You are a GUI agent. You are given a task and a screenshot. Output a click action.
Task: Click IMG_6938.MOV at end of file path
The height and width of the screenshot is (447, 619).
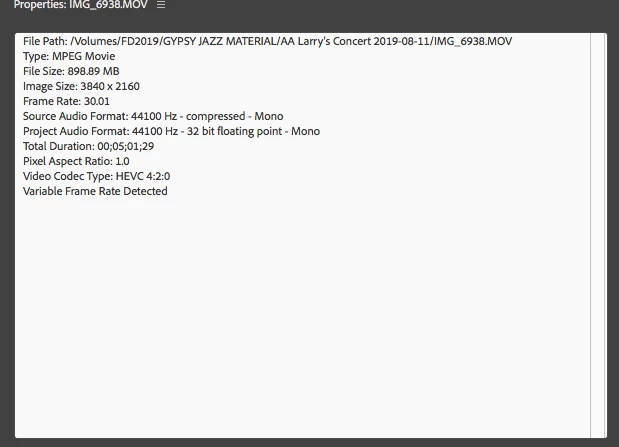473,41
